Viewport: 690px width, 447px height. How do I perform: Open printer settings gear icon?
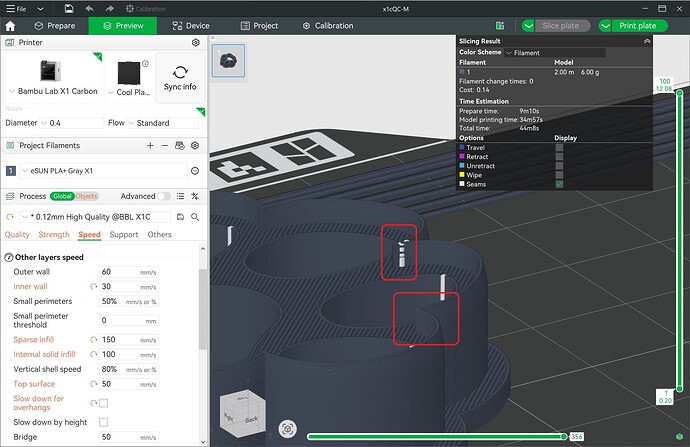[x=196, y=42]
